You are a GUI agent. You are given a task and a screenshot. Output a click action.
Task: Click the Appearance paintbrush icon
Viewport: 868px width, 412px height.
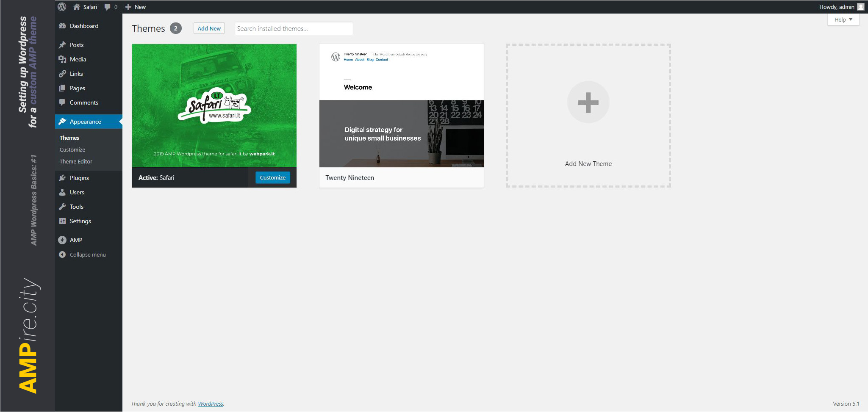[62, 122]
